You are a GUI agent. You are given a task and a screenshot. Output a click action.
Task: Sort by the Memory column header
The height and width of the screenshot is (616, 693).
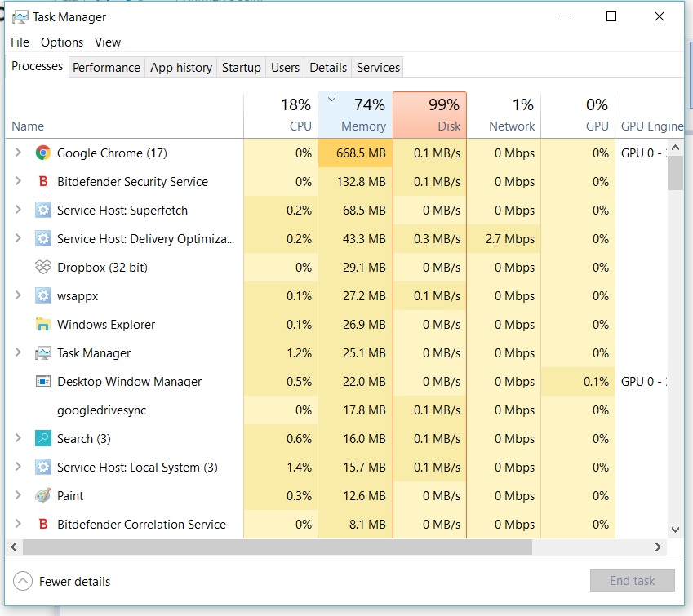tap(355, 115)
